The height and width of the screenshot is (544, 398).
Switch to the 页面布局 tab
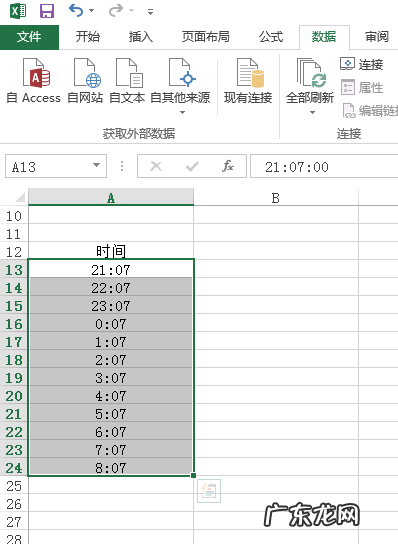coord(206,37)
